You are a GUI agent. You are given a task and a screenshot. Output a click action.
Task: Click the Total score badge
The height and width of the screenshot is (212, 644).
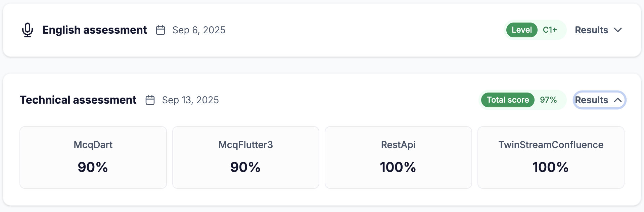point(507,100)
